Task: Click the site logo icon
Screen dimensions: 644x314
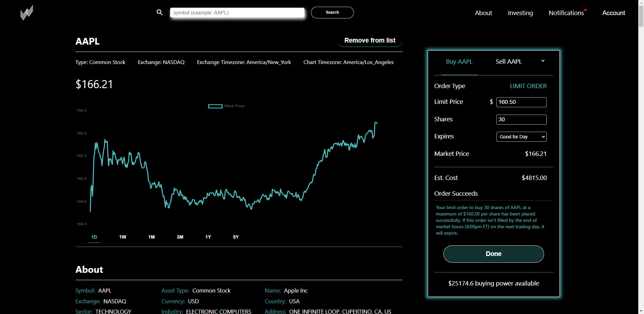Action: pos(26,13)
